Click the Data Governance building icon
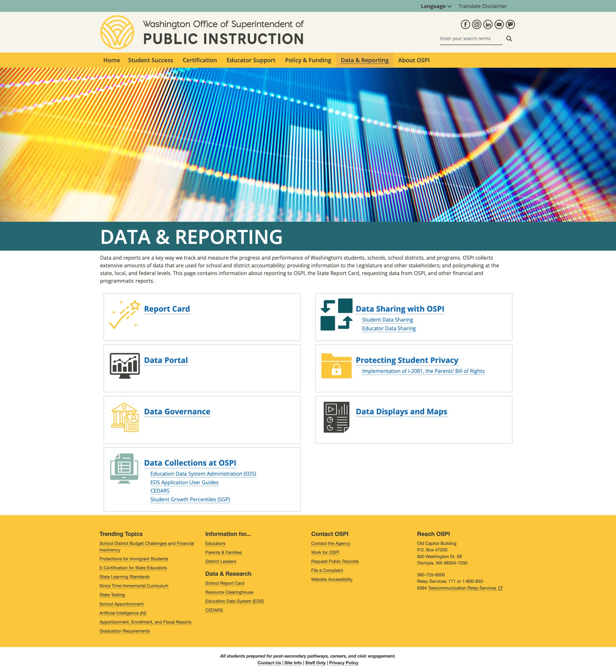Viewport: 616px width, 672px height. [x=125, y=417]
